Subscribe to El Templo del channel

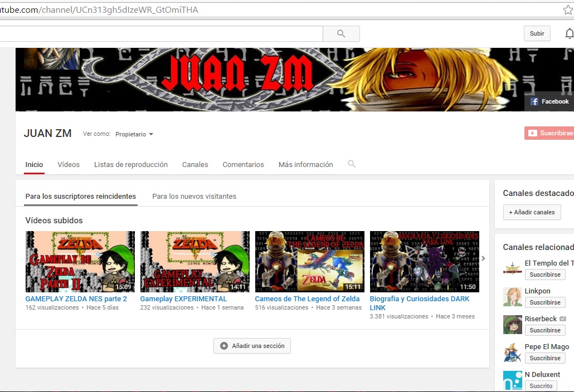[544, 275]
